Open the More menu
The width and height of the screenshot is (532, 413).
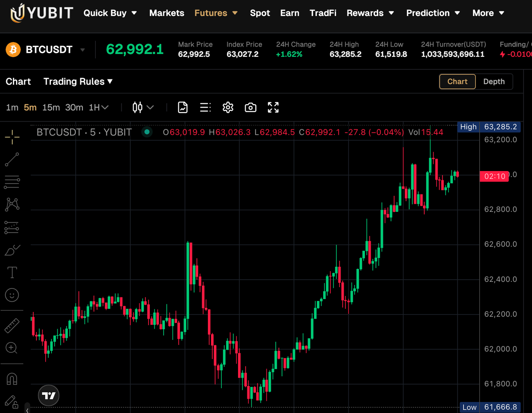tap(489, 13)
